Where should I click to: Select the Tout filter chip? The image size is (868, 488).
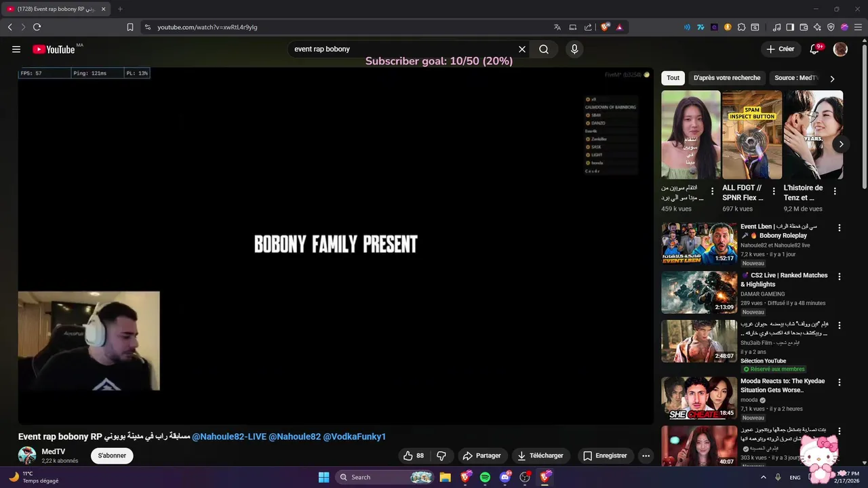[673, 78]
